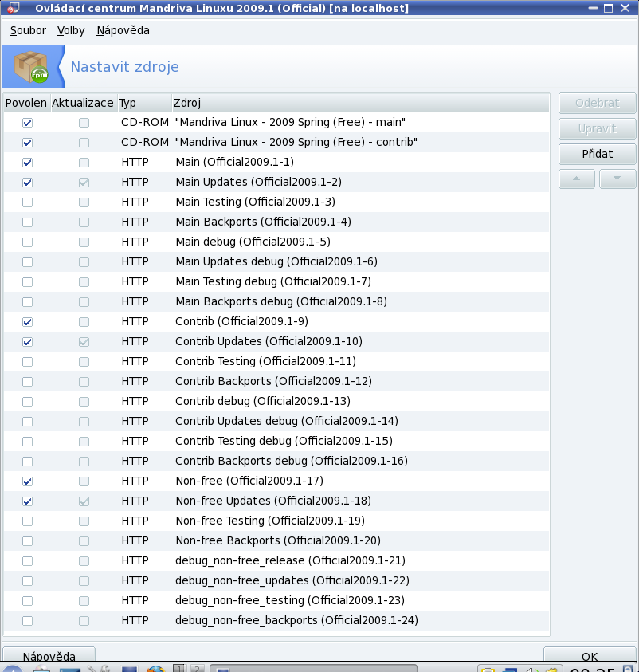Uncheck Povolen for Main Updates (Official2009.1-2)
639x672 pixels.
(x=27, y=182)
